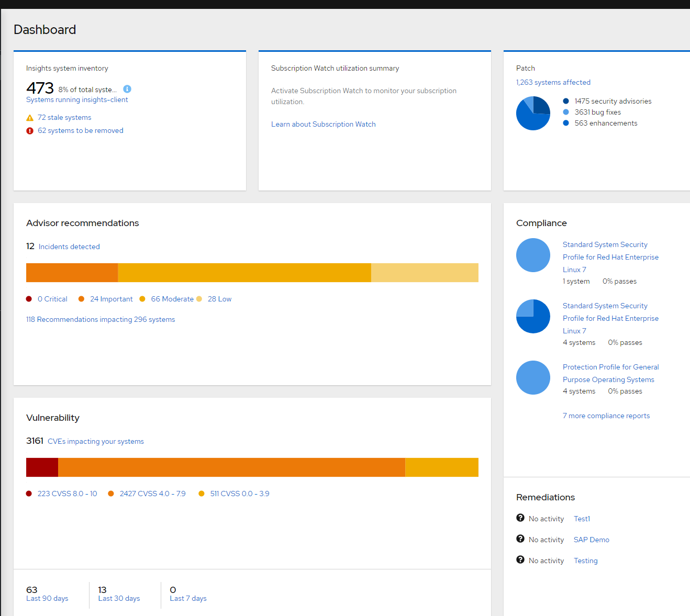Click the first Standard System Security donut chart
Viewport: 690px width, 616px height.
533,255
